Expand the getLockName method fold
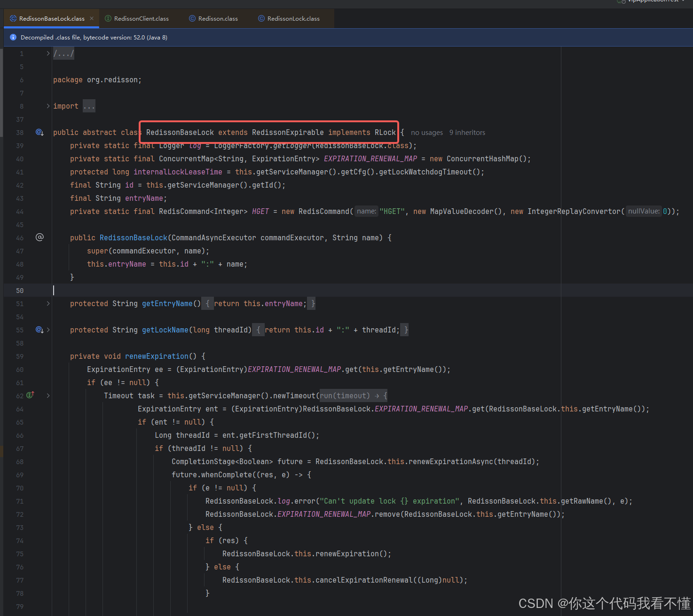The image size is (693, 616). (48, 330)
